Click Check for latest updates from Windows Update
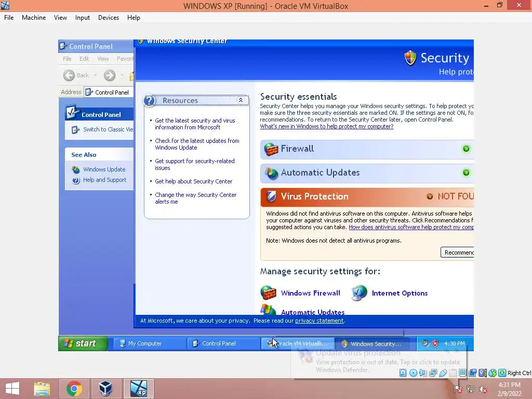Image resolution: width=532 pixels, height=399 pixels. [197, 144]
